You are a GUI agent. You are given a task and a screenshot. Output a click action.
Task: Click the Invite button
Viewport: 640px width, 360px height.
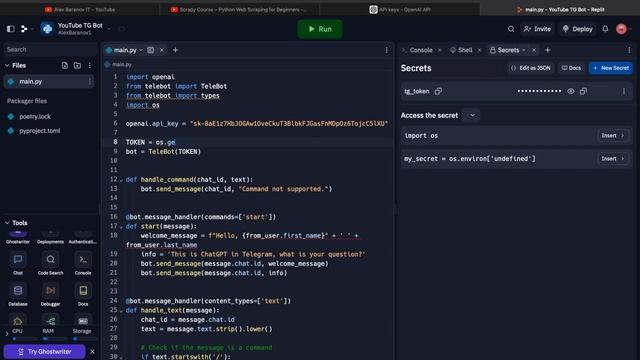pyautogui.click(x=537, y=29)
